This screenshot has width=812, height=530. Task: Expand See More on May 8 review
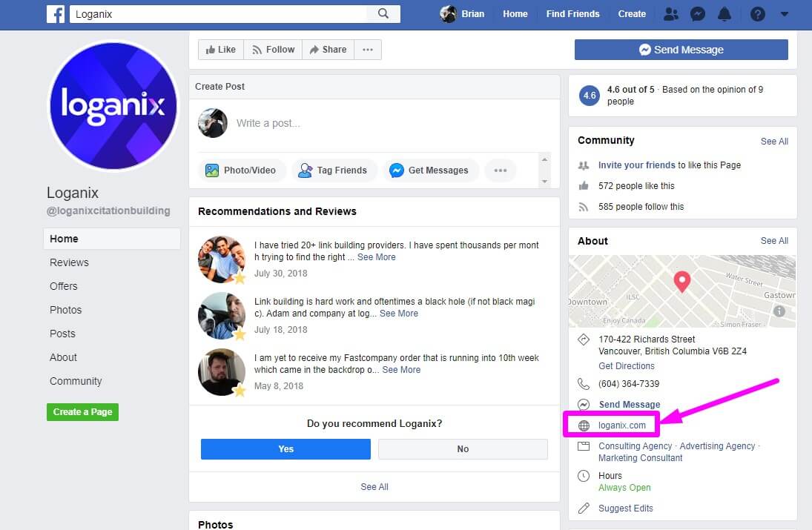point(401,370)
